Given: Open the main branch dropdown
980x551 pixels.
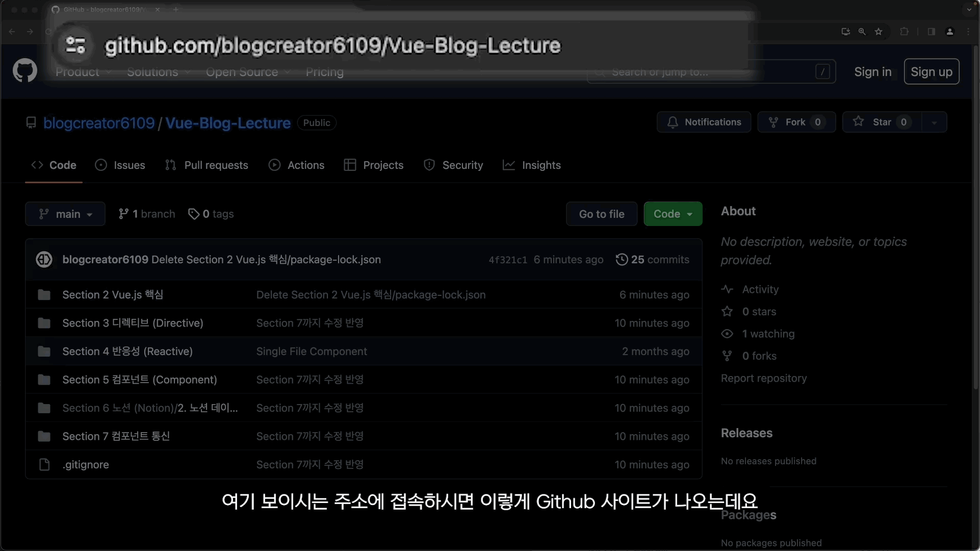Looking at the screenshot, I should 65,214.
